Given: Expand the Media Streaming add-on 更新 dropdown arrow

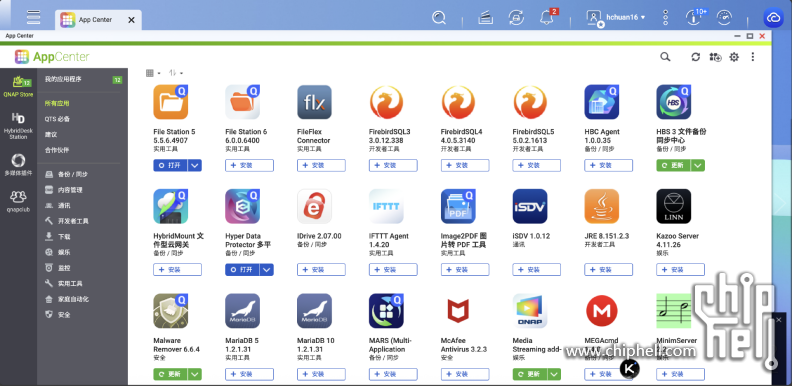Looking at the screenshot, I should point(555,374).
